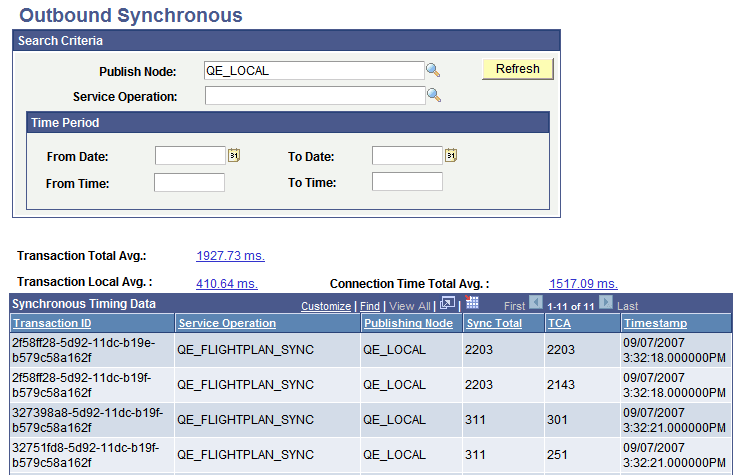Open From Date calendar picker
Image resolution: width=740 pixels, height=475 pixels.
(x=234, y=155)
